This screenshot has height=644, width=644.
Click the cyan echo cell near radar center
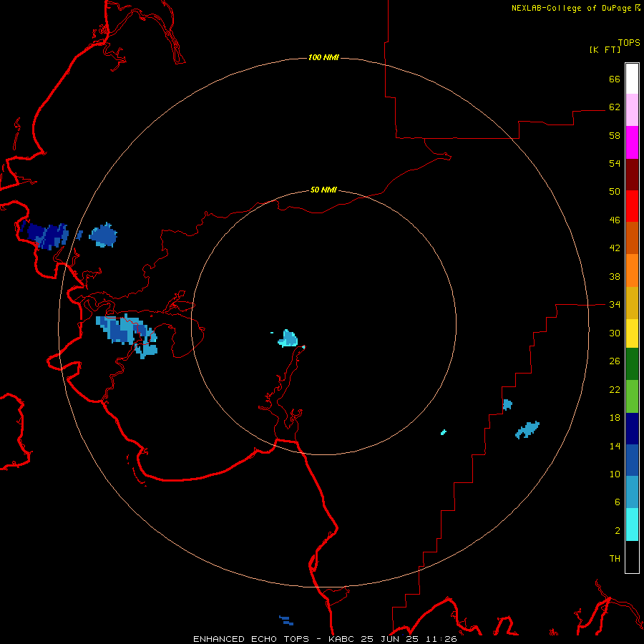click(x=288, y=339)
